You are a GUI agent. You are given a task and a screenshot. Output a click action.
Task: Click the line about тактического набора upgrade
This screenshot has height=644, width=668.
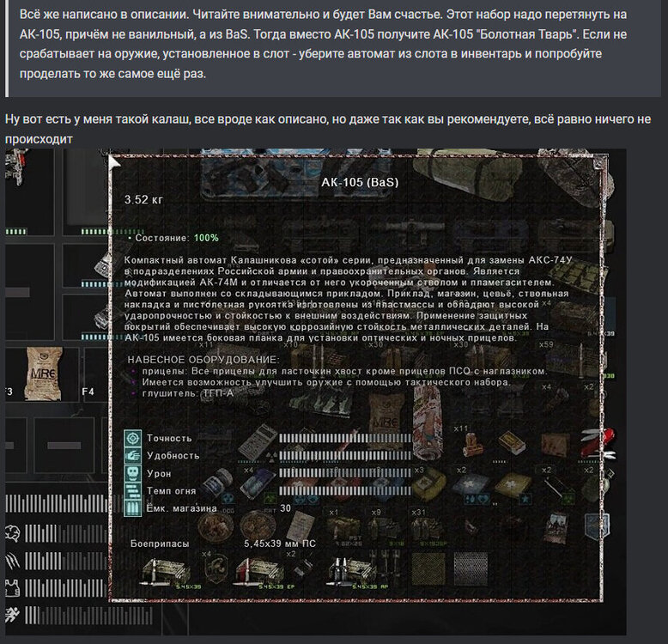326,382
